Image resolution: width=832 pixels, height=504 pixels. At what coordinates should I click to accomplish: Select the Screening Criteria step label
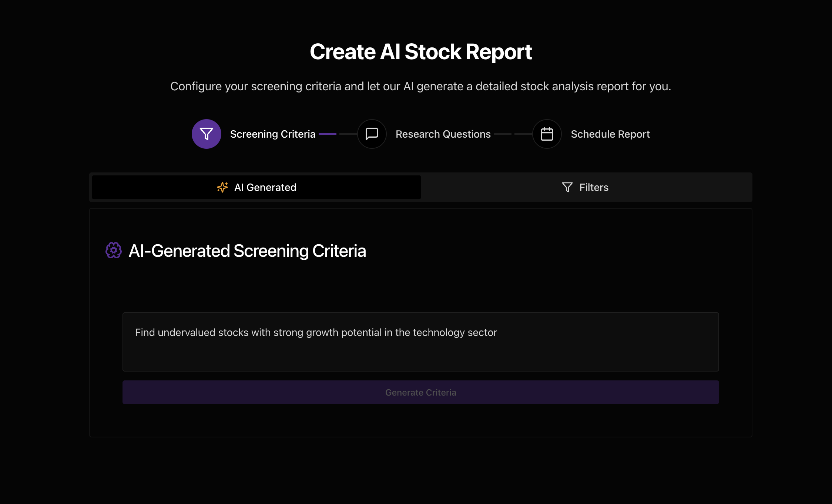tap(272, 134)
